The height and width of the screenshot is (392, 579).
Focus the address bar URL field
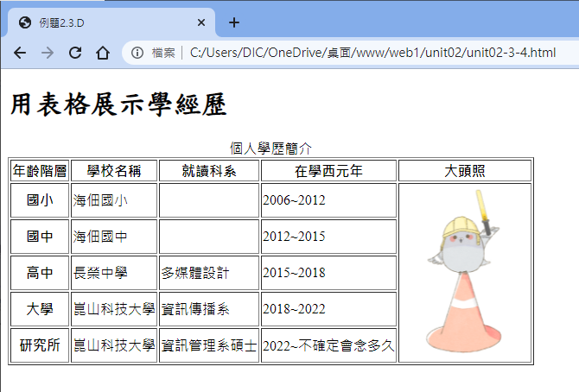372,54
